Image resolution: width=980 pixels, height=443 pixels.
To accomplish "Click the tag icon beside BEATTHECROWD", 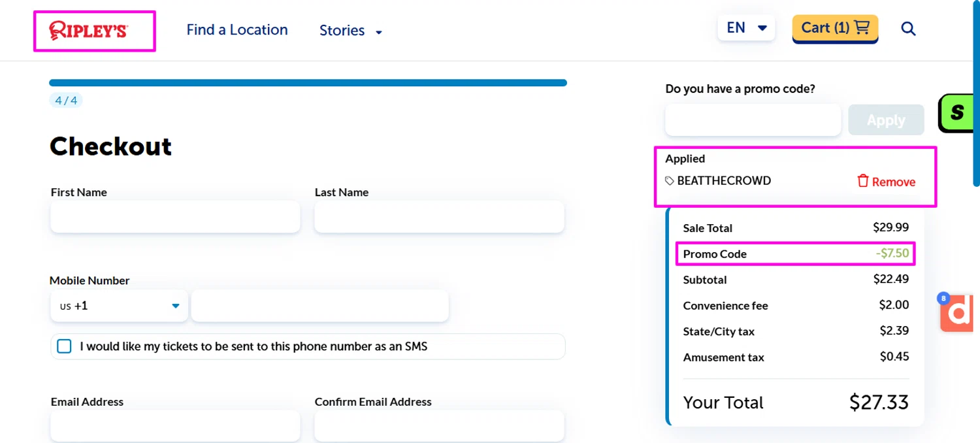I will 670,181.
